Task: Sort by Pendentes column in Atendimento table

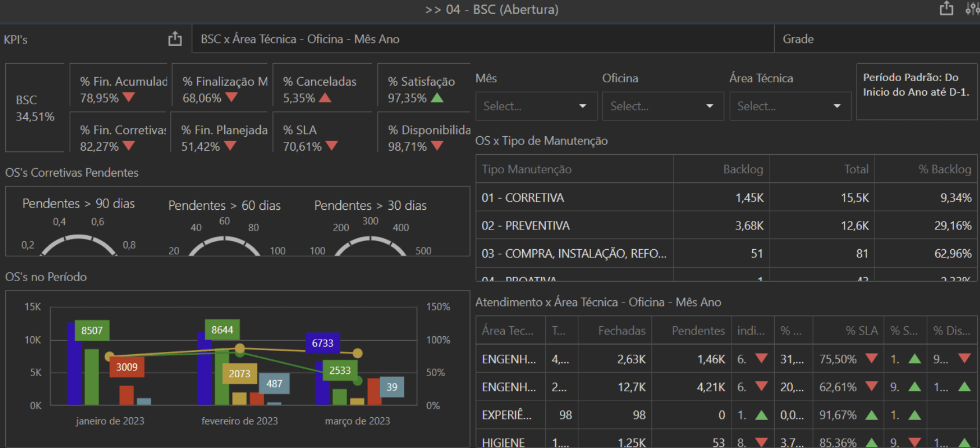Action: tap(692, 330)
